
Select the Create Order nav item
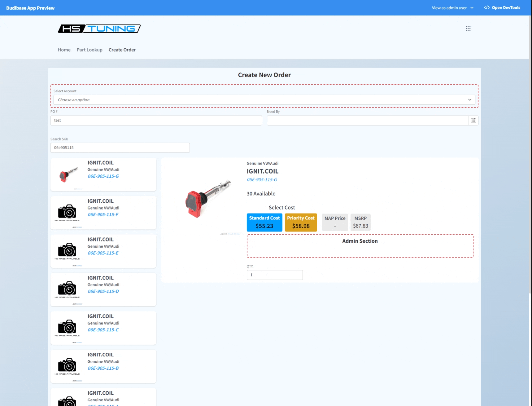[x=122, y=50]
